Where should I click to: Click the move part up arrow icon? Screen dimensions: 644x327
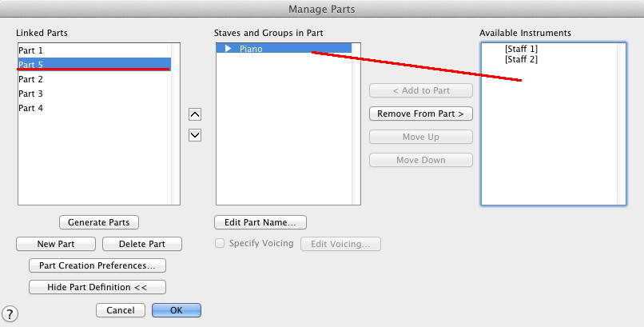195,114
